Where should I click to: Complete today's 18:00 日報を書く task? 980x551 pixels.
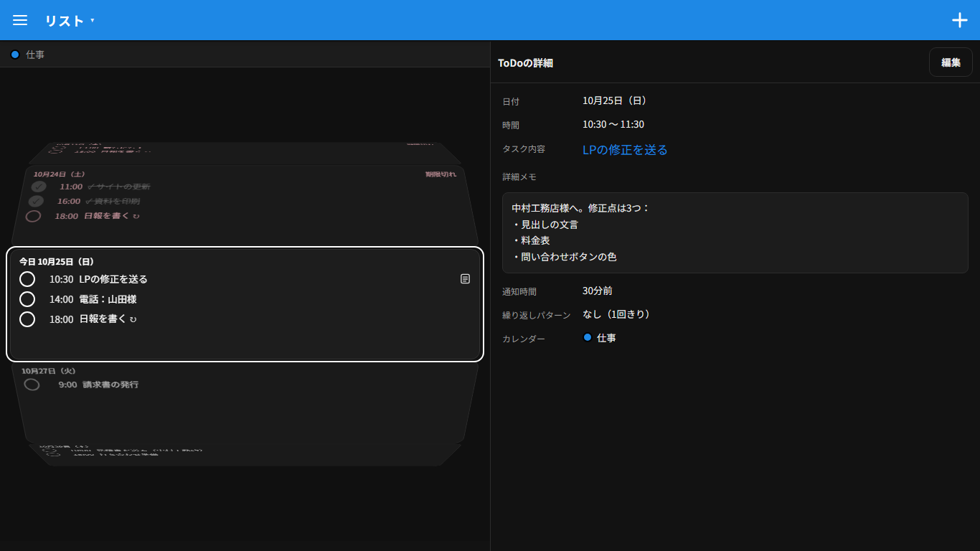click(x=27, y=319)
